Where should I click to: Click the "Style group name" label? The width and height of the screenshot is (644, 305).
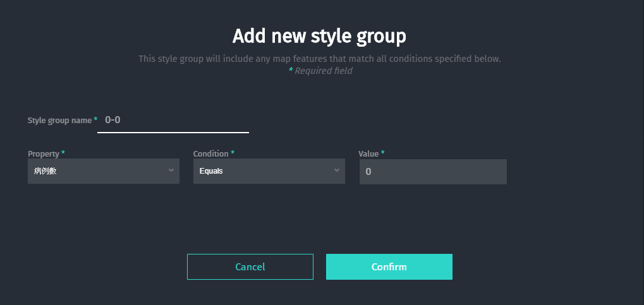click(x=59, y=120)
